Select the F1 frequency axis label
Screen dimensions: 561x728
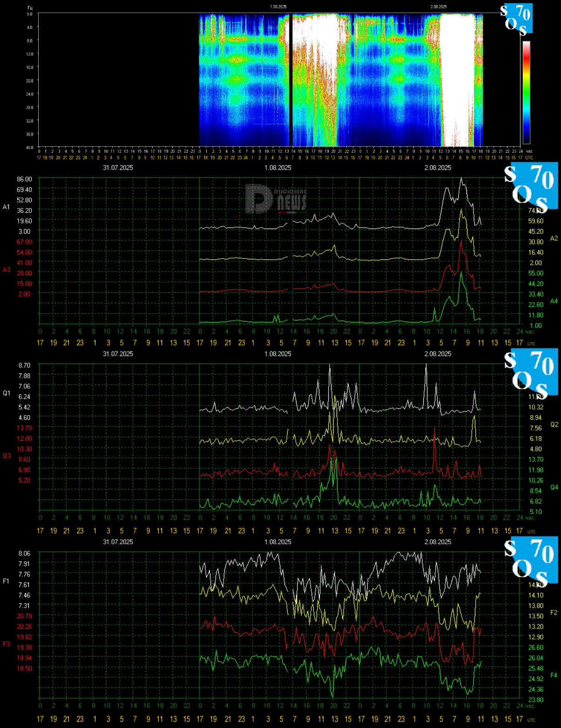pos(6,581)
